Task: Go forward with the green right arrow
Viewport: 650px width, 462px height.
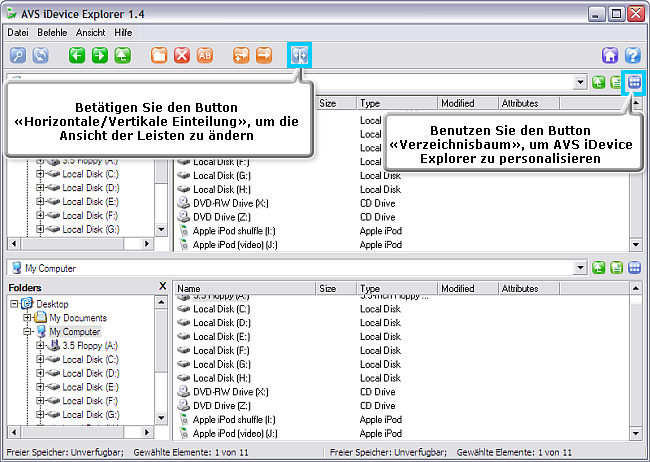Action: click(x=100, y=55)
